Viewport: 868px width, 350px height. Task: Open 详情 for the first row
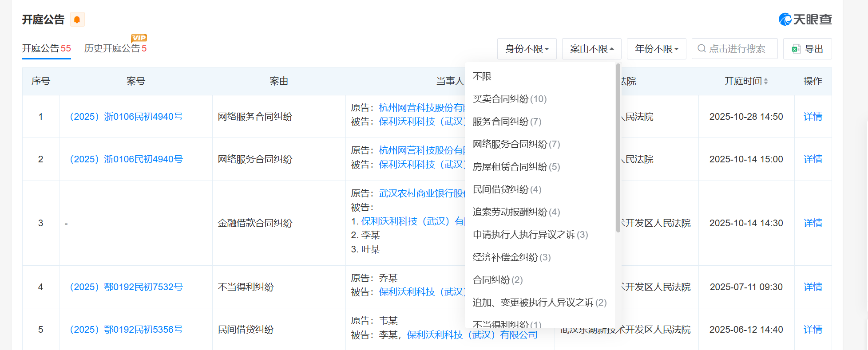click(813, 117)
